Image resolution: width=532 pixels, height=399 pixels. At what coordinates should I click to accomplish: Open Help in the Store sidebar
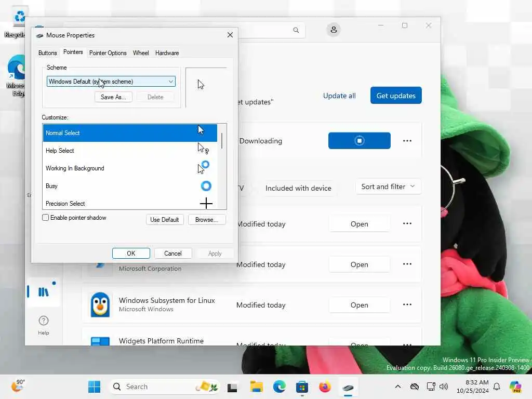click(44, 325)
